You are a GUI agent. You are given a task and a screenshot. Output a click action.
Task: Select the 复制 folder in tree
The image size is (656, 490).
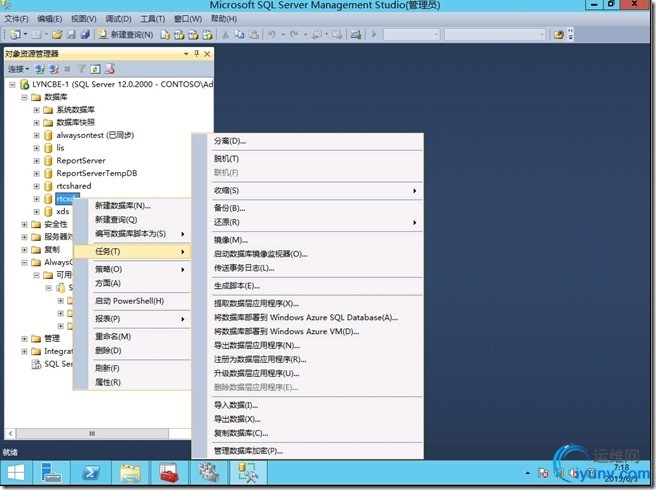coord(52,249)
